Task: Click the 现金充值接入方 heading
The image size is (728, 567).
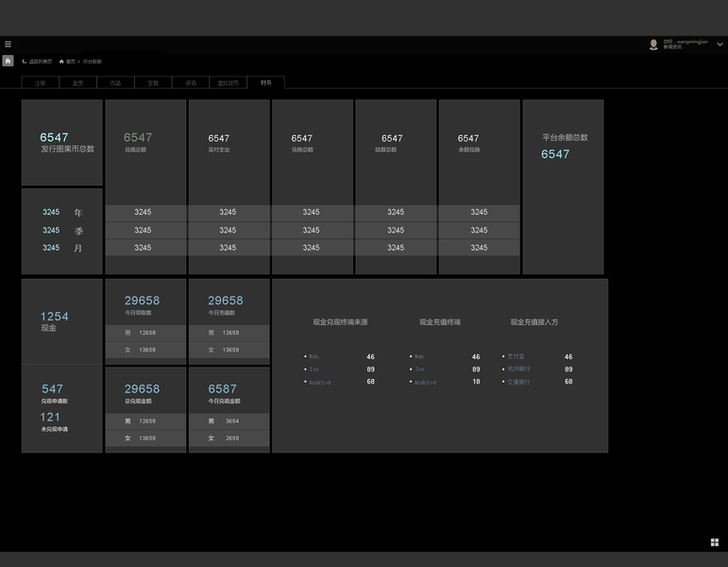Action: 534,322
